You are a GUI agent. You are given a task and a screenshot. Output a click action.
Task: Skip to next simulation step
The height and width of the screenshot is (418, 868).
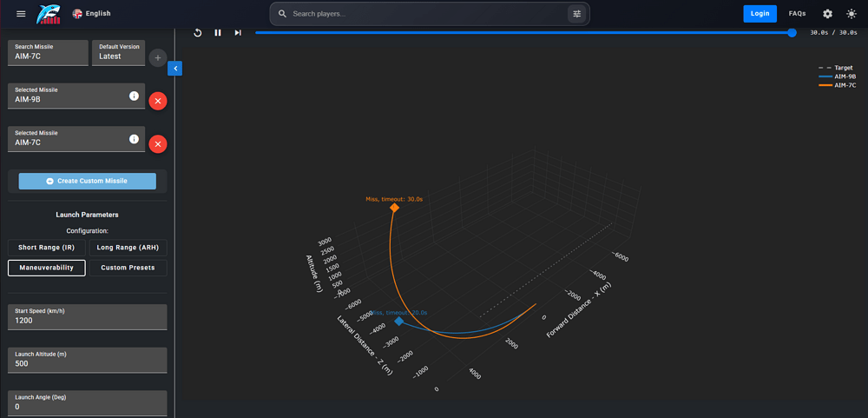point(238,33)
